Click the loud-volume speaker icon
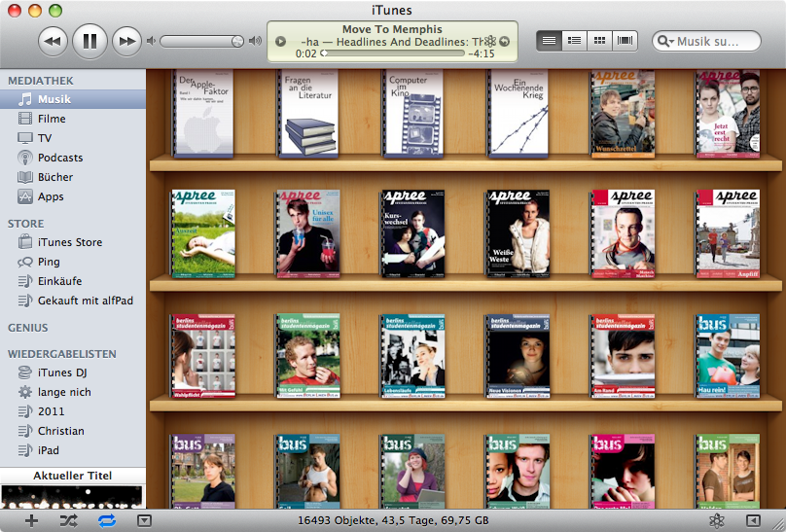 tap(255, 41)
